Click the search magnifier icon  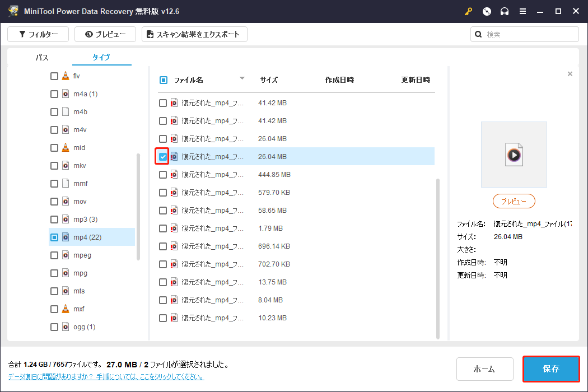pos(478,34)
